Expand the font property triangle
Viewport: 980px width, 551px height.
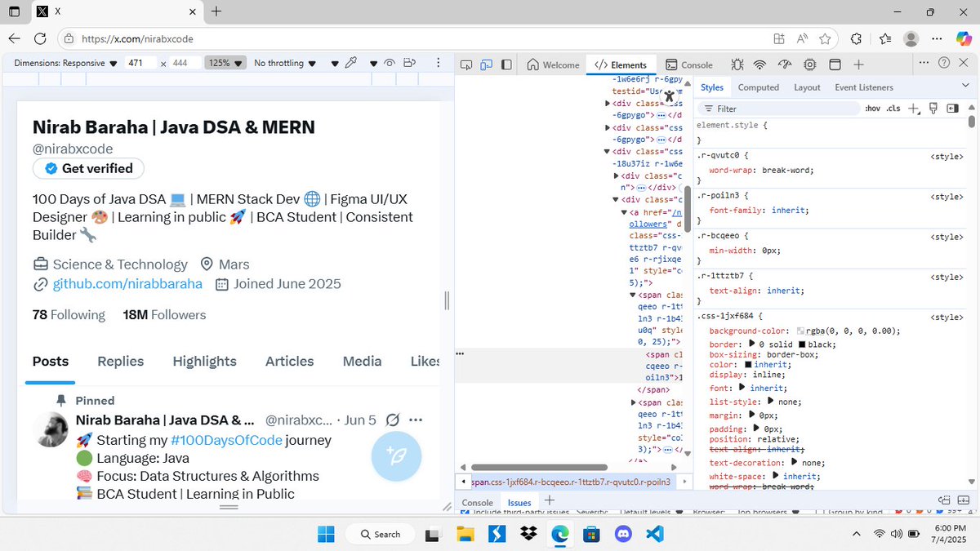[742, 388]
